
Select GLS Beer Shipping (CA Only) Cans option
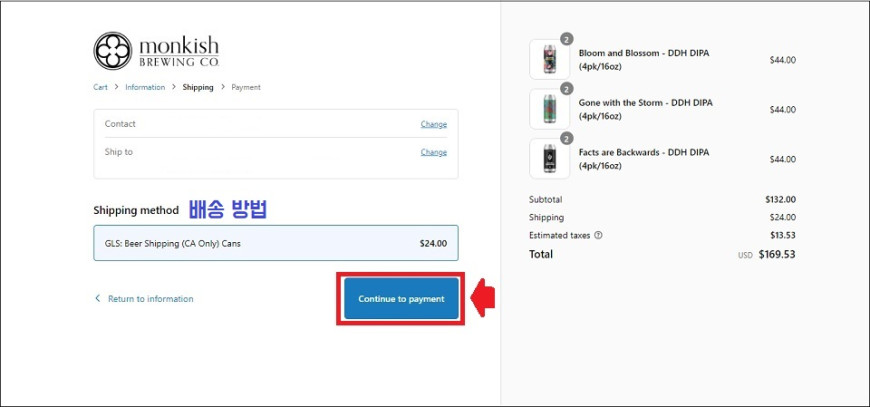coord(276,243)
